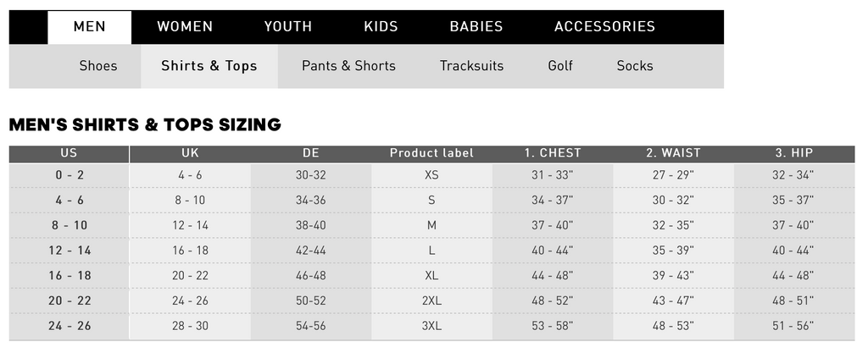Open the YOUTH category tab
The width and height of the screenshot is (868, 364).
pos(288,27)
